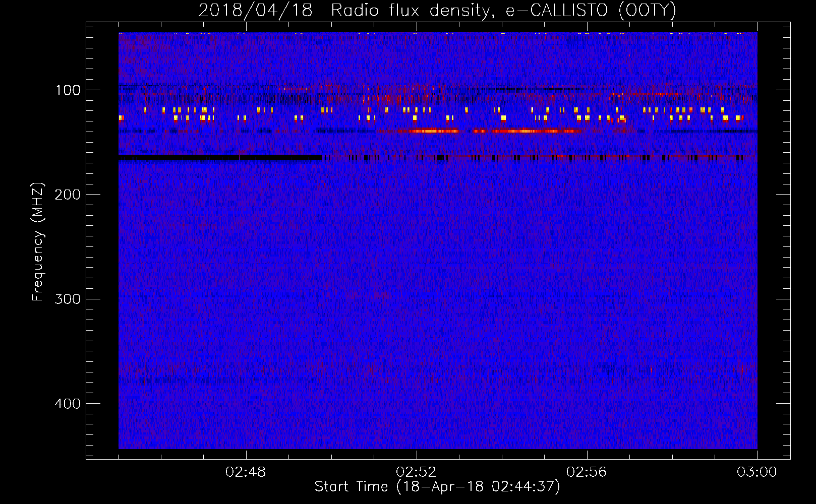The width and height of the screenshot is (816, 504).
Task: Click the '200' frequency tick label
Action: pyautogui.click(x=68, y=195)
